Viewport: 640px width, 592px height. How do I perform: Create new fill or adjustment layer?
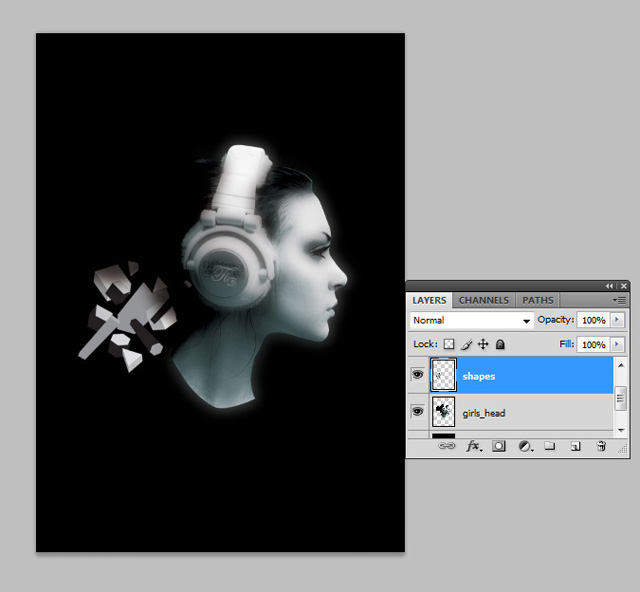pos(524,446)
